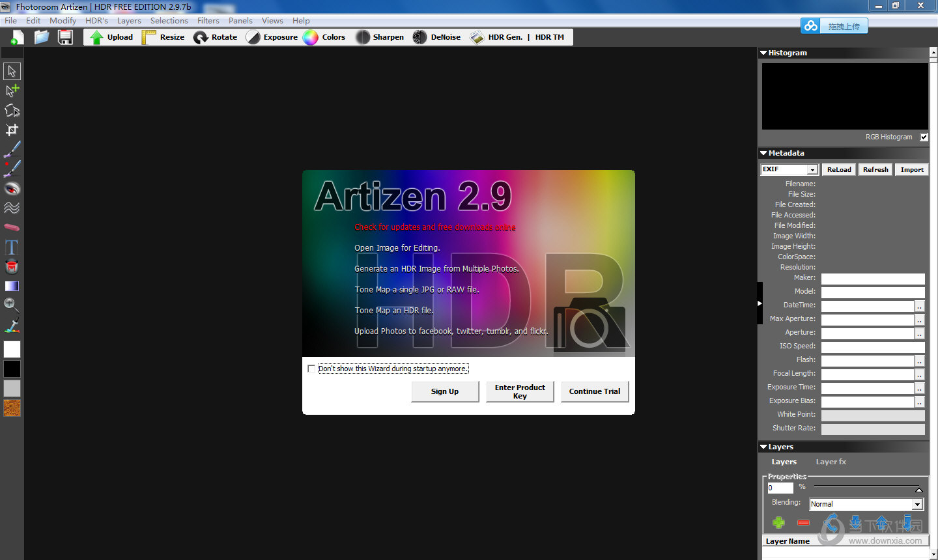938x560 pixels.
Task: Open the Filters menu
Action: coord(208,21)
